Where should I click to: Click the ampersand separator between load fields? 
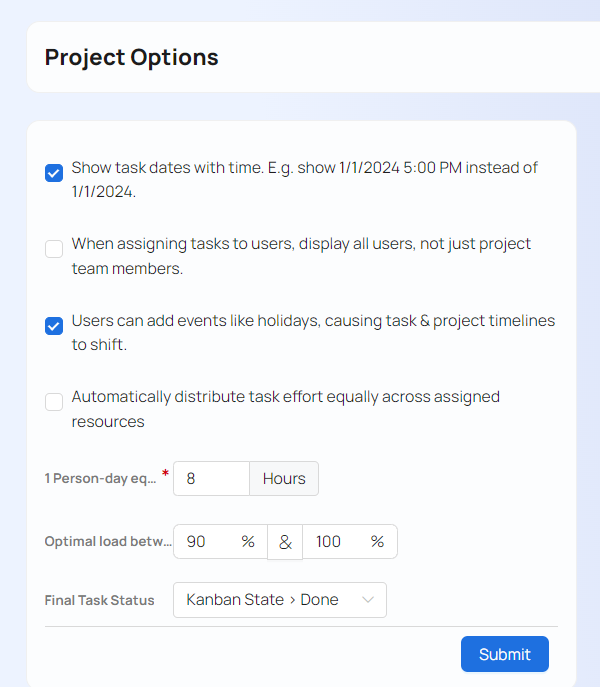point(285,542)
